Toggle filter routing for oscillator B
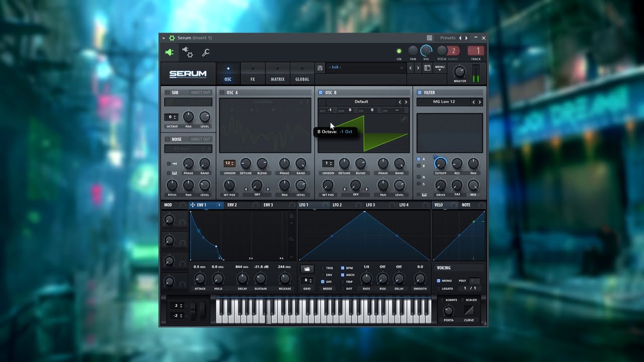The width and height of the screenshot is (644, 362). [419, 165]
